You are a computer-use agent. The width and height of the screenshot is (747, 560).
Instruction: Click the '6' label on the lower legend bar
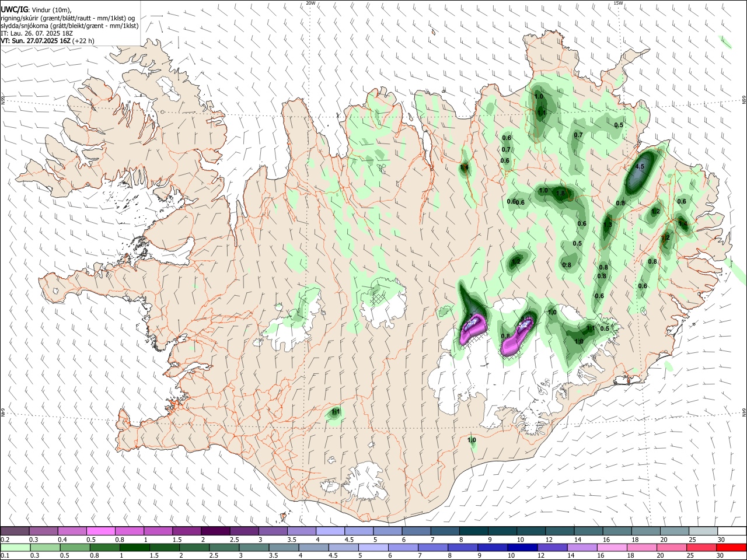[390, 556]
